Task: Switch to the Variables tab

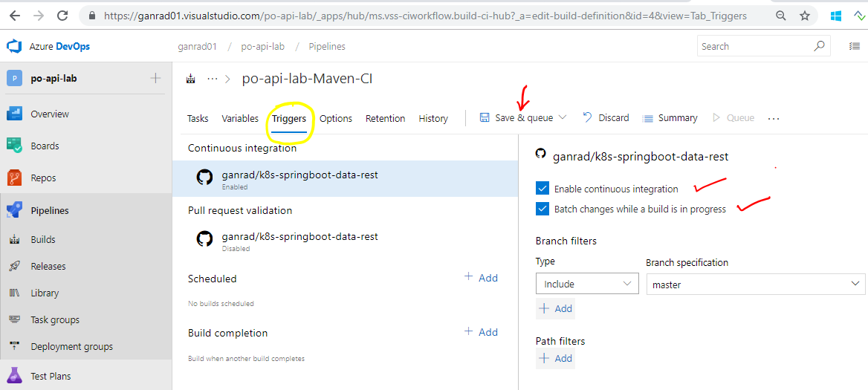Action: click(240, 118)
